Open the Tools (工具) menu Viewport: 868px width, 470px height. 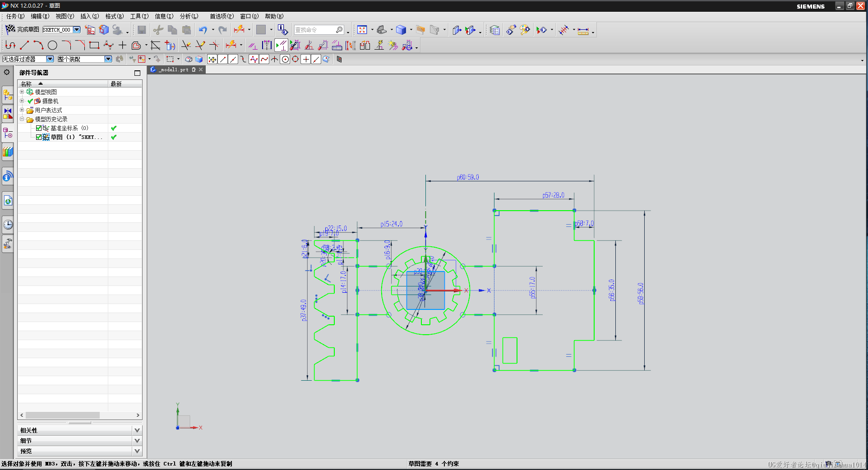(139, 16)
